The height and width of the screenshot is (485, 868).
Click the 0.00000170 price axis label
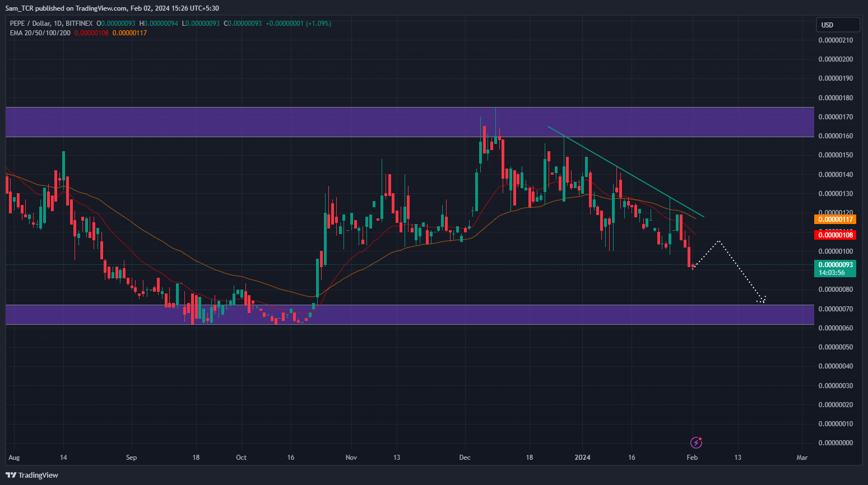coord(835,117)
